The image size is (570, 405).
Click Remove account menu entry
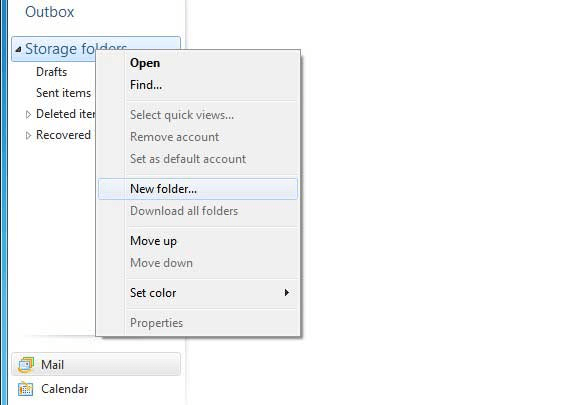(x=198, y=137)
